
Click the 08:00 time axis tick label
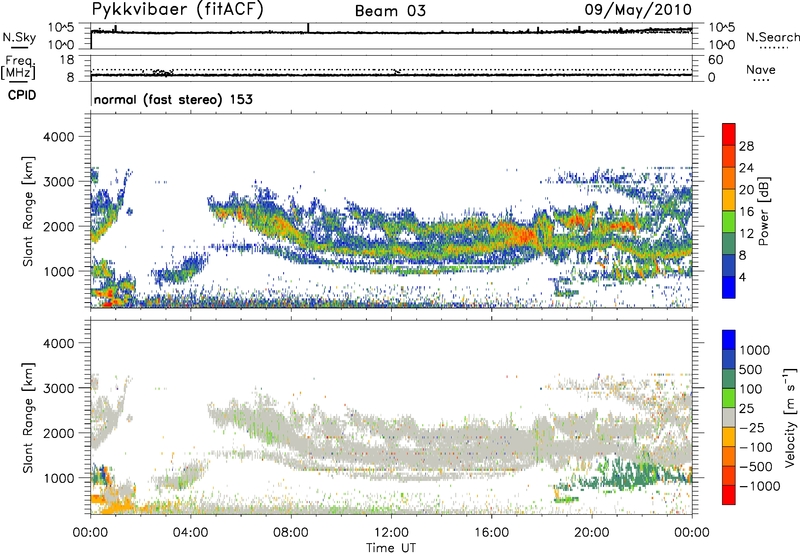click(291, 533)
